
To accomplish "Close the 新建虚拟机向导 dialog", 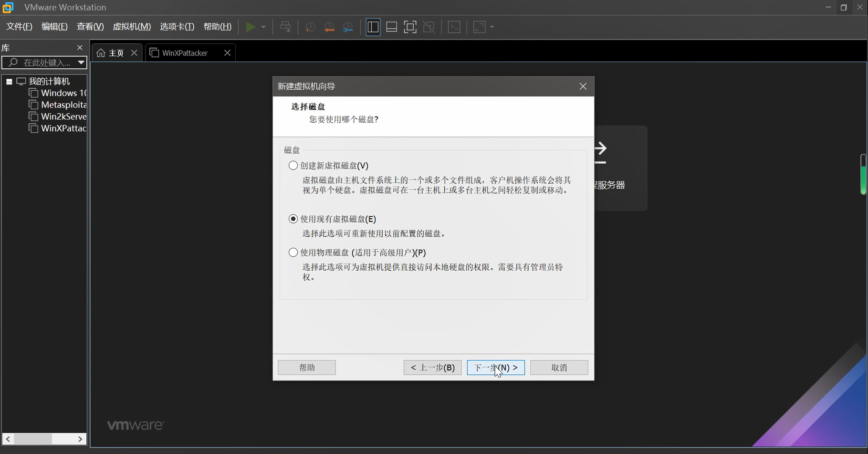I will (583, 86).
